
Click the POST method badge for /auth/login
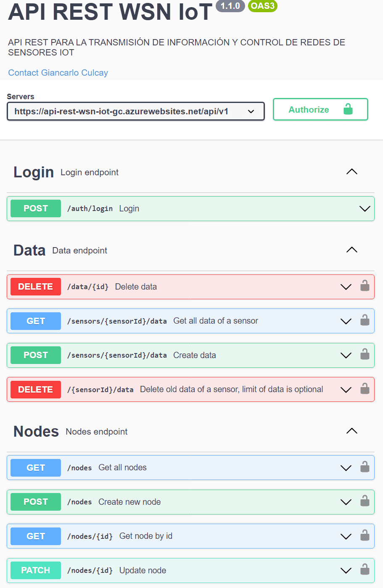click(x=36, y=208)
